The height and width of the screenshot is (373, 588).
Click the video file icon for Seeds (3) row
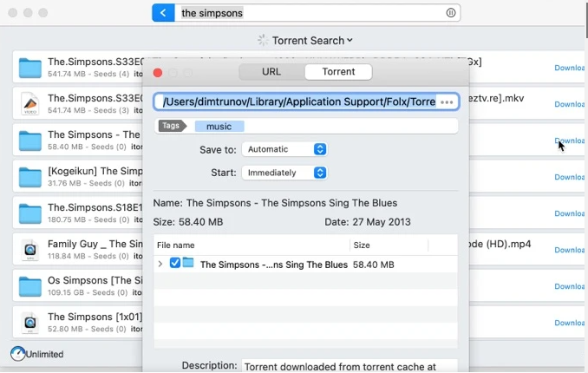pos(30,104)
